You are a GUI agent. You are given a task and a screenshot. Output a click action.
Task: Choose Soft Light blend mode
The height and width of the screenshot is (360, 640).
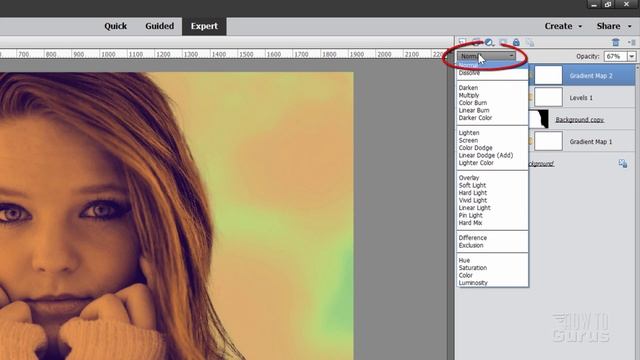point(472,185)
